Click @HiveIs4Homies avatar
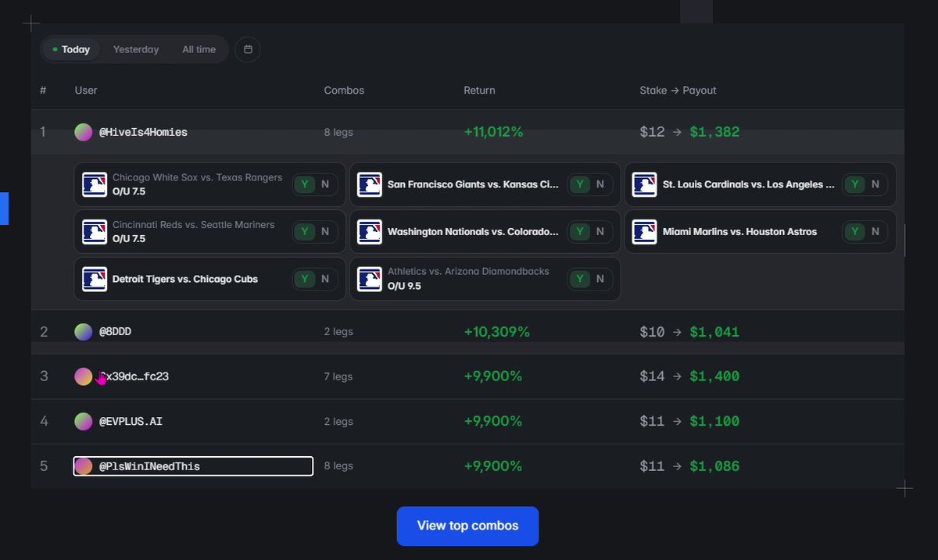 click(84, 132)
